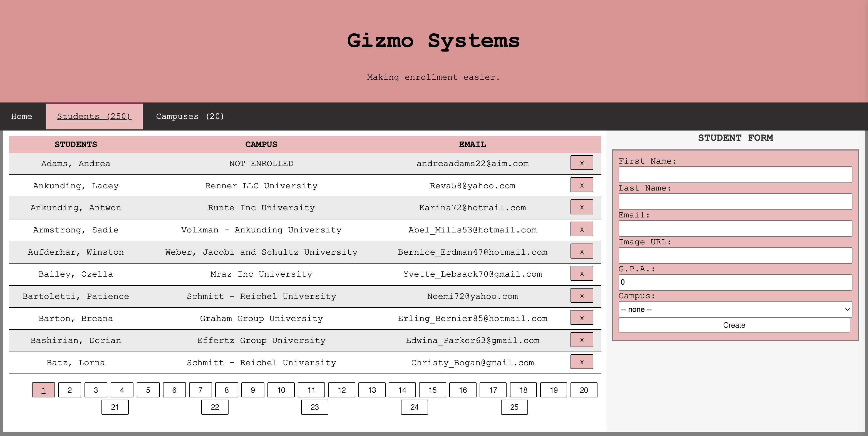Focus the First Name input field
868x436 pixels.
click(x=735, y=175)
